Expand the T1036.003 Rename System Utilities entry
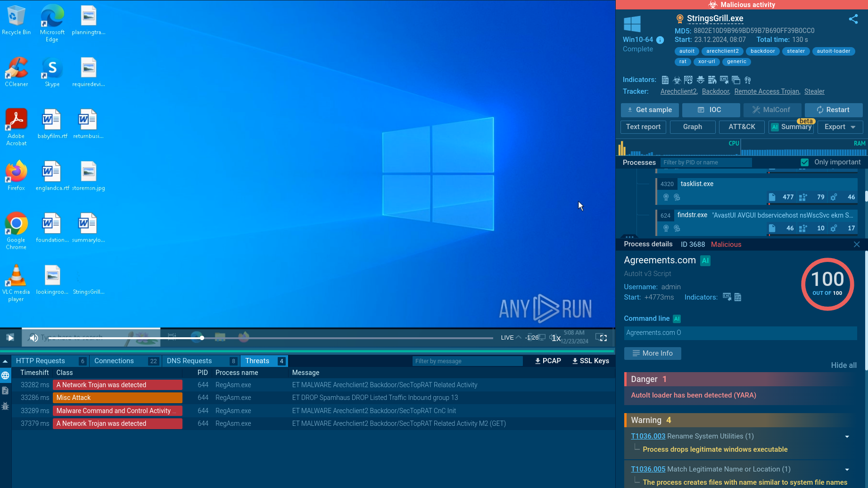 [x=847, y=436]
